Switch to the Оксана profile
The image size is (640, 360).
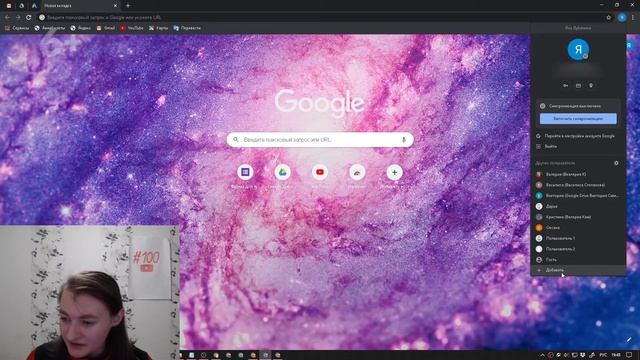(578, 227)
